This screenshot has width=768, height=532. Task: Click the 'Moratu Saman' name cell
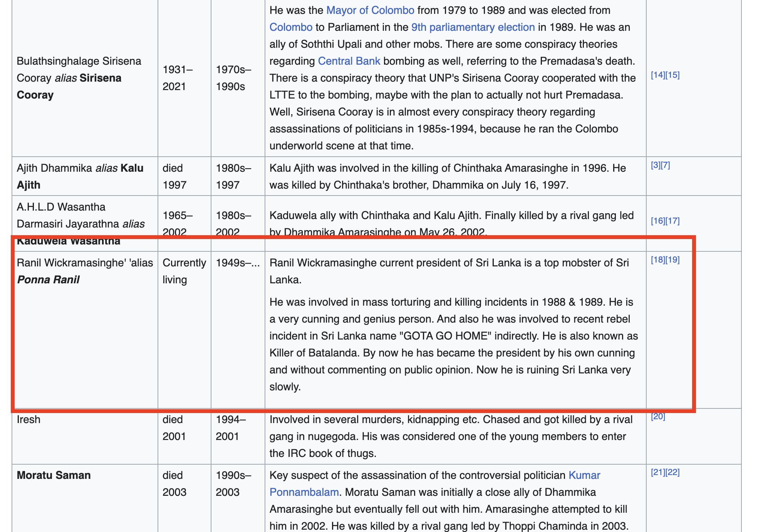coord(85,498)
